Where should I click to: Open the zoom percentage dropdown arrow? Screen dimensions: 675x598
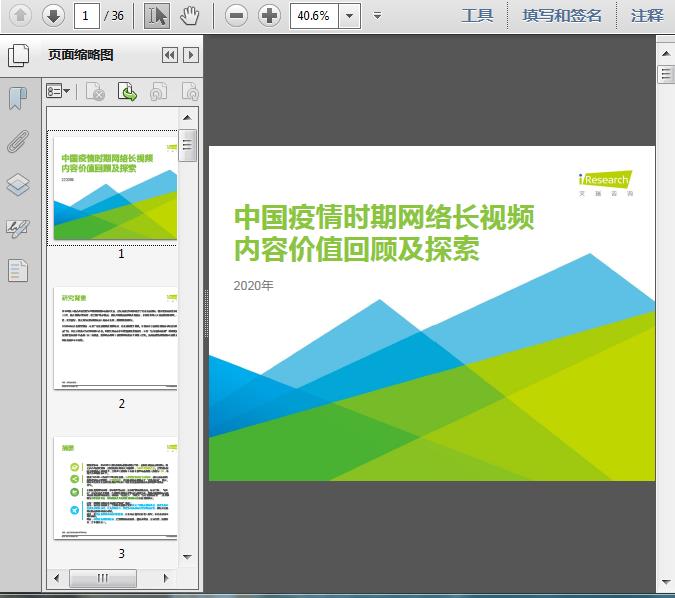pos(349,15)
